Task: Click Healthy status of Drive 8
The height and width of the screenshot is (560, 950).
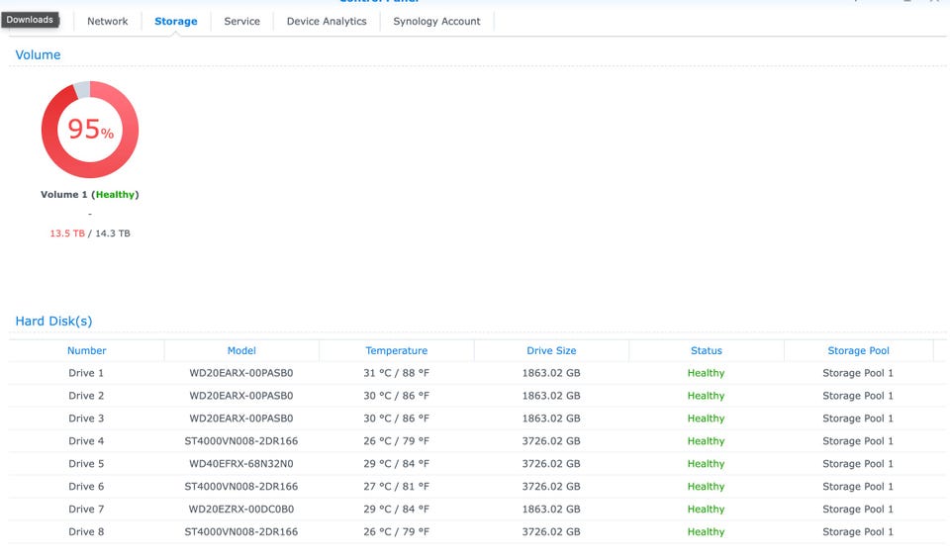Action: [x=706, y=532]
